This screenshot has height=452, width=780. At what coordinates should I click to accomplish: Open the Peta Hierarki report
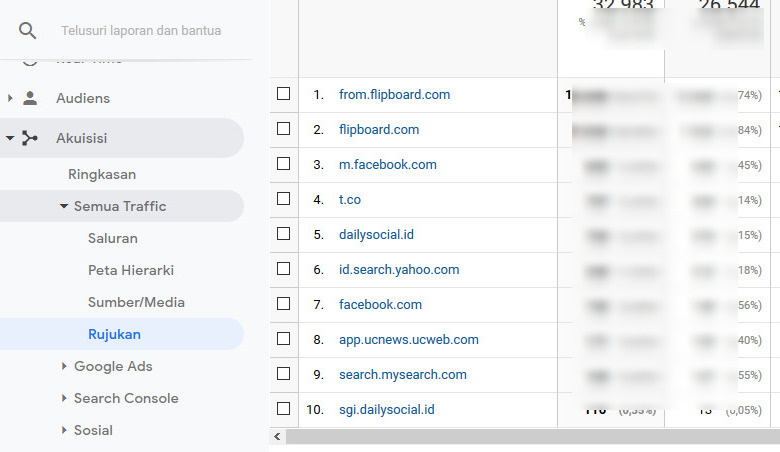[x=131, y=270]
